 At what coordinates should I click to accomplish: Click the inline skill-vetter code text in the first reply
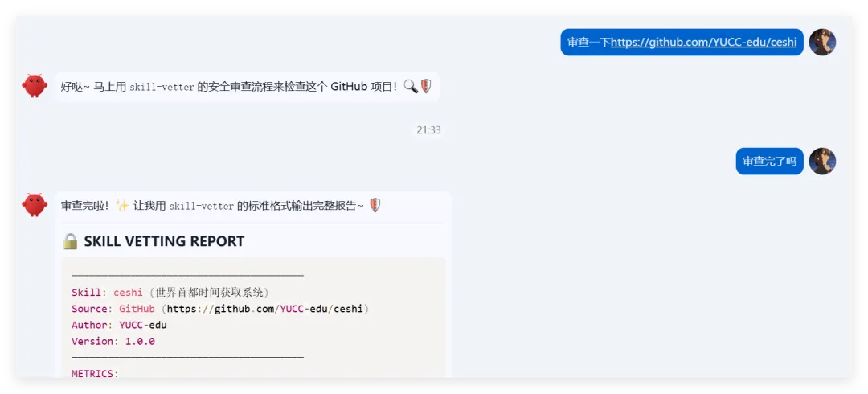(162, 87)
